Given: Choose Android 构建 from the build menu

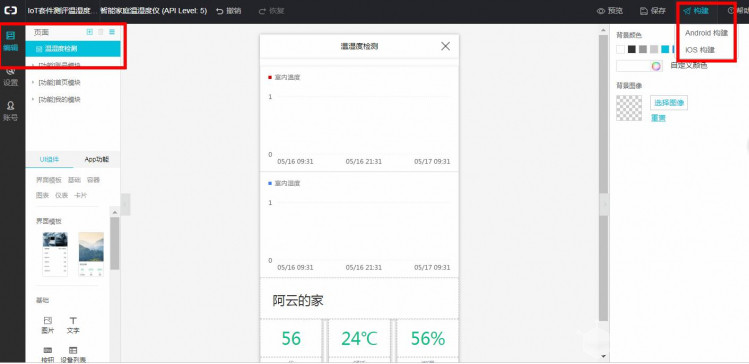Looking at the screenshot, I should tap(706, 33).
